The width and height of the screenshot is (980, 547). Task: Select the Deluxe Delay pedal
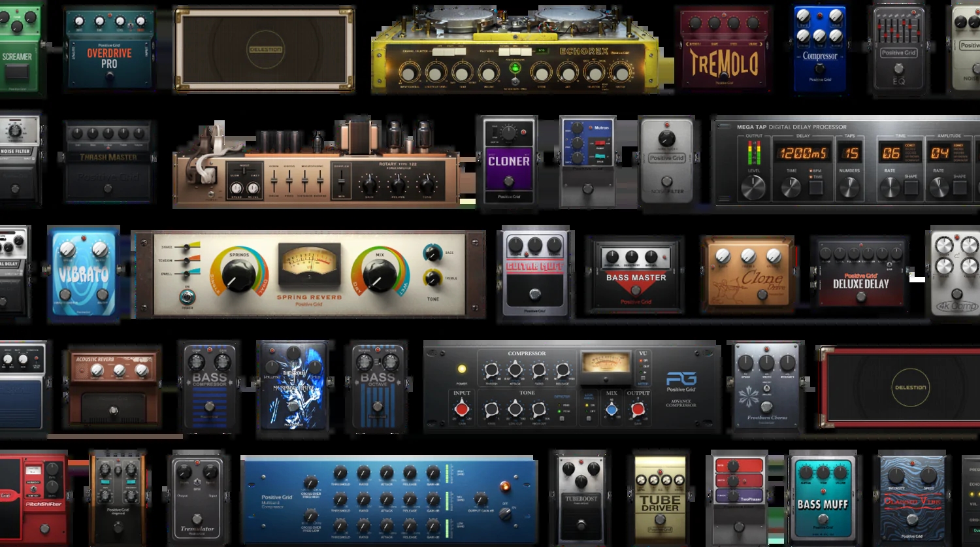coord(860,274)
